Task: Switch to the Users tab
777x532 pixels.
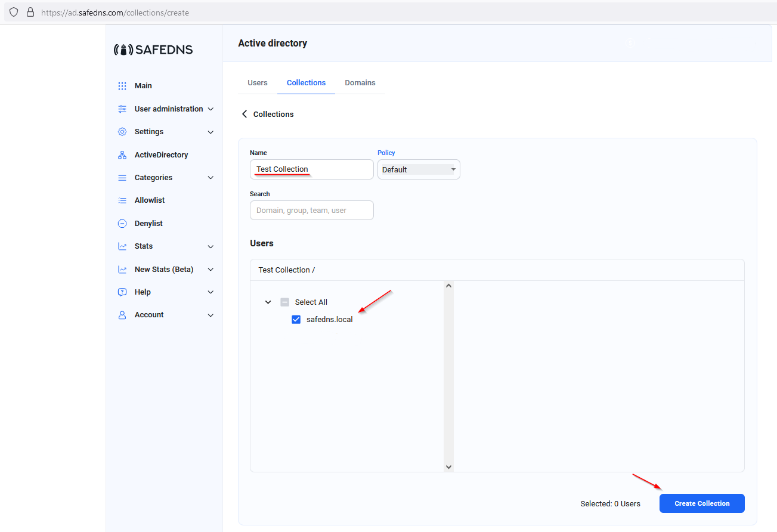Action: [258, 83]
